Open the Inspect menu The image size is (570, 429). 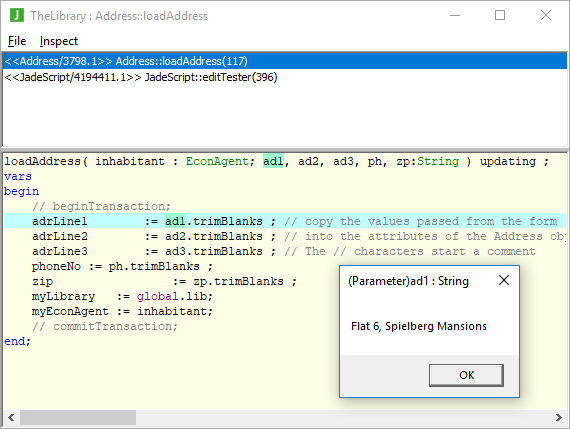coord(59,41)
